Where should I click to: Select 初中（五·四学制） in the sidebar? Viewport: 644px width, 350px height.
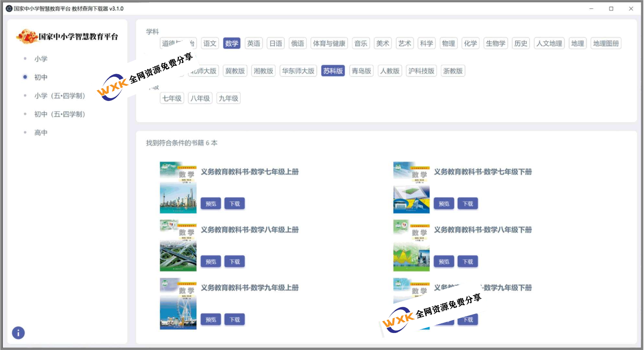tap(60, 114)
